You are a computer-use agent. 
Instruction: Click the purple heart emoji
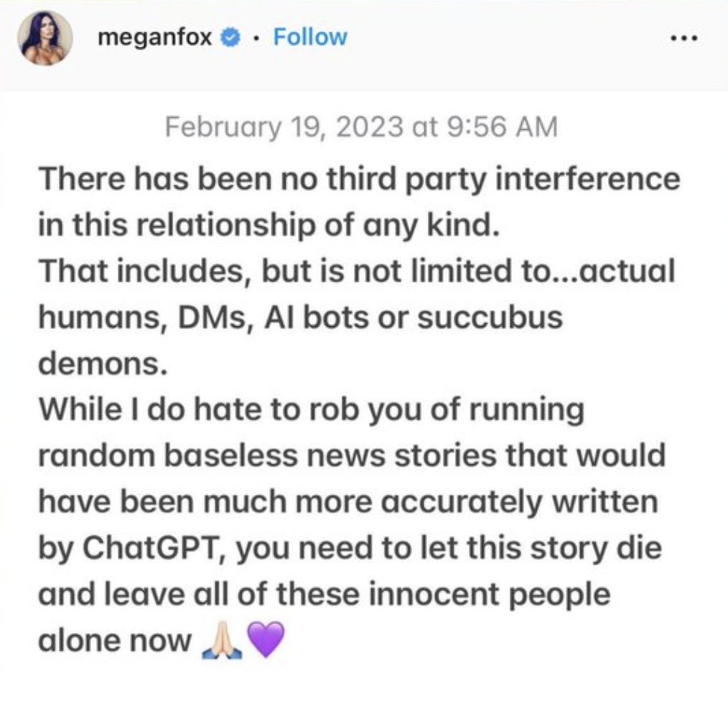coord(265,639)
